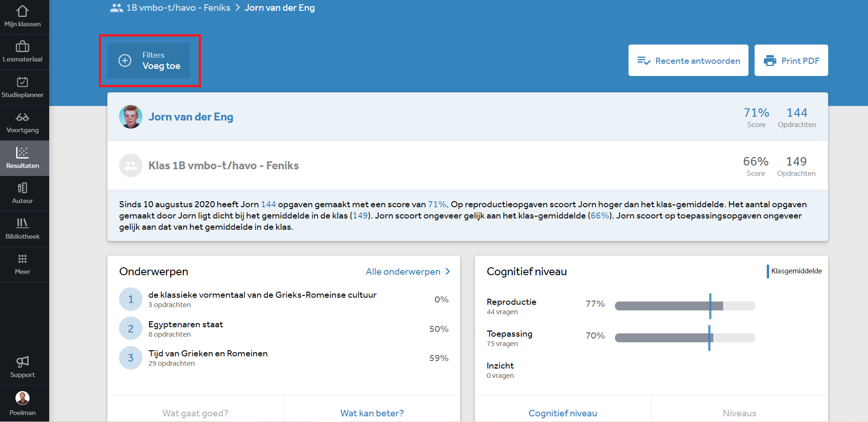The width and height of the screenshot is (868, 422).
Task: Click Jorn van der Eng breadcrumb
Action: (x=280, y=8)
